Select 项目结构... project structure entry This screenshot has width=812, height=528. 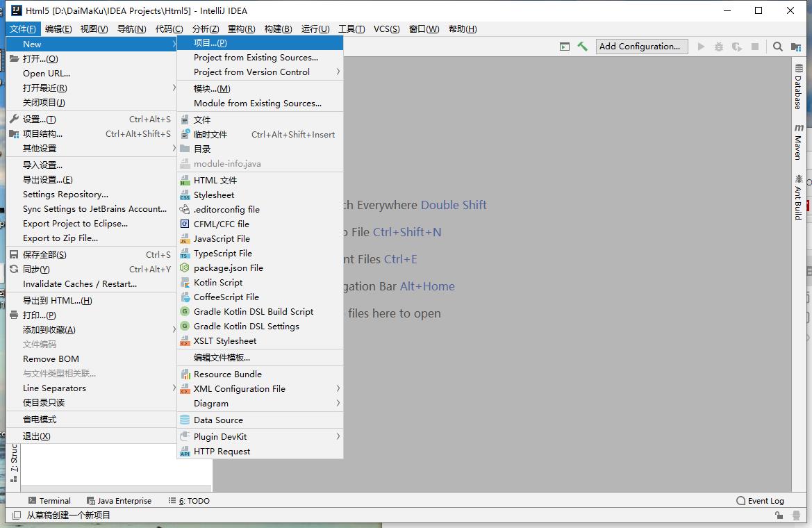(91, 133)
